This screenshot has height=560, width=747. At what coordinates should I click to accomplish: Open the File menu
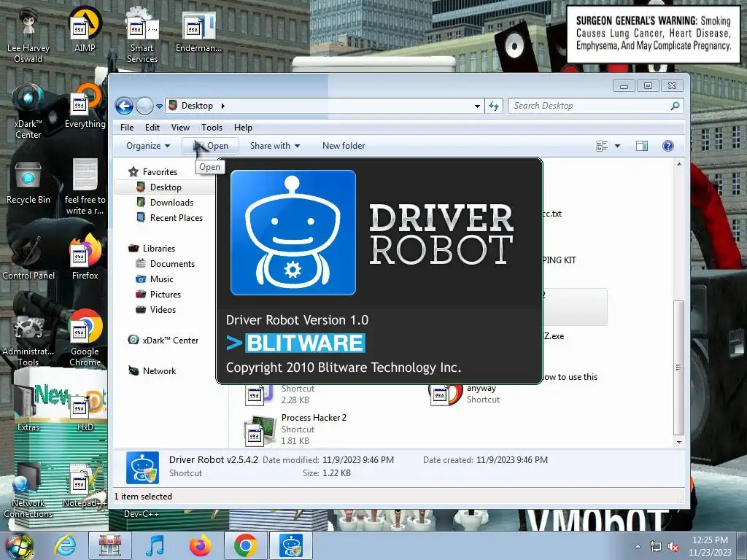(127, 128)
